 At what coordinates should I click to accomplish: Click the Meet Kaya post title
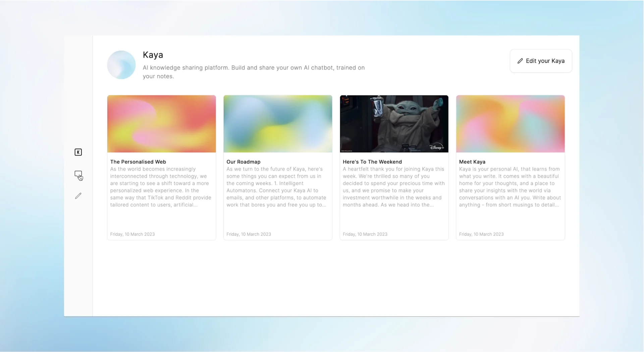click(472, 162)
